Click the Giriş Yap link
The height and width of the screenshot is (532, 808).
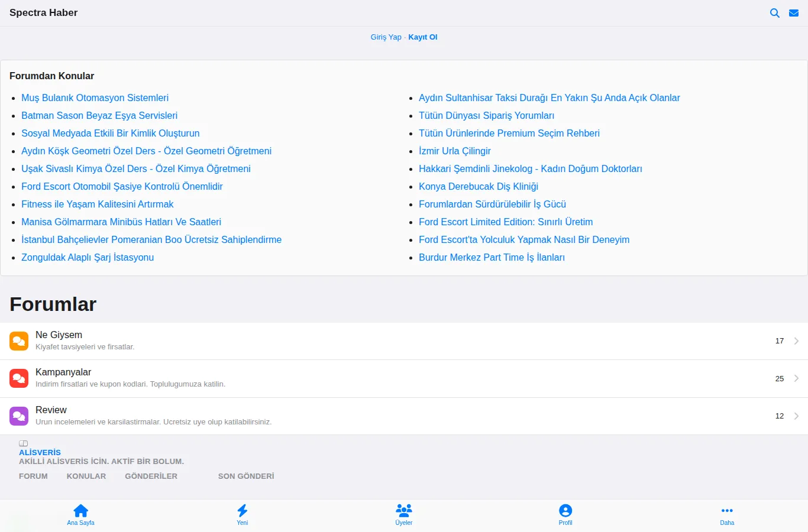click(x=386, y=37)
